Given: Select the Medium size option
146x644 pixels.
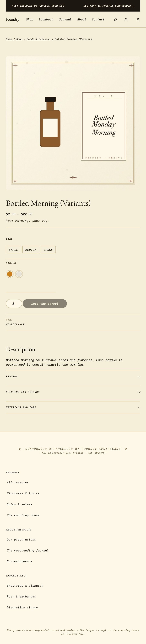Looking at the screenshot, I should 31,250.
